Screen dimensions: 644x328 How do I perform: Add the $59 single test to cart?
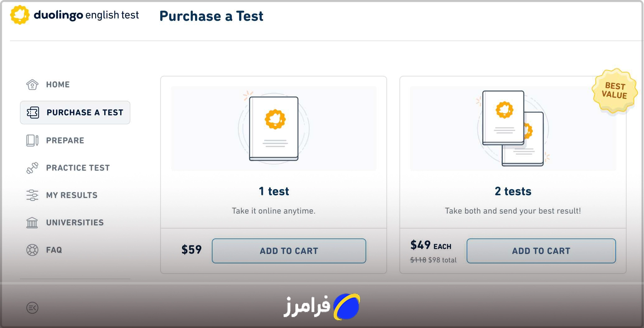289,251
